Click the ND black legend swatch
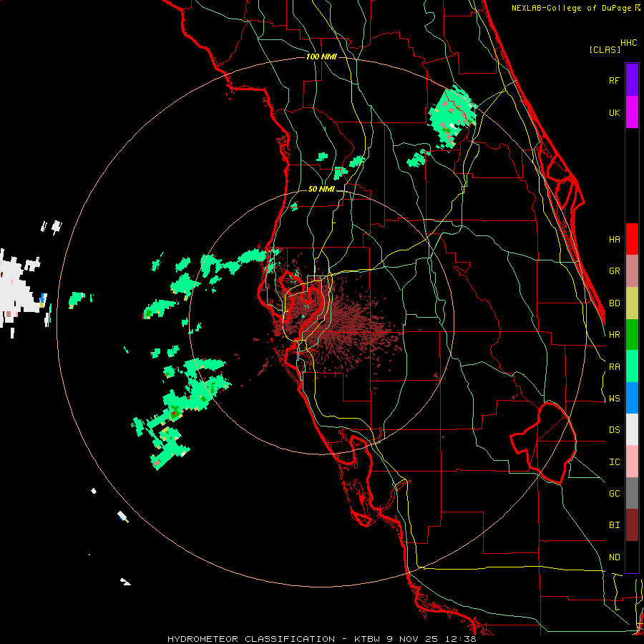The height and width of the screenshot is (644, 644). [632, 557]
